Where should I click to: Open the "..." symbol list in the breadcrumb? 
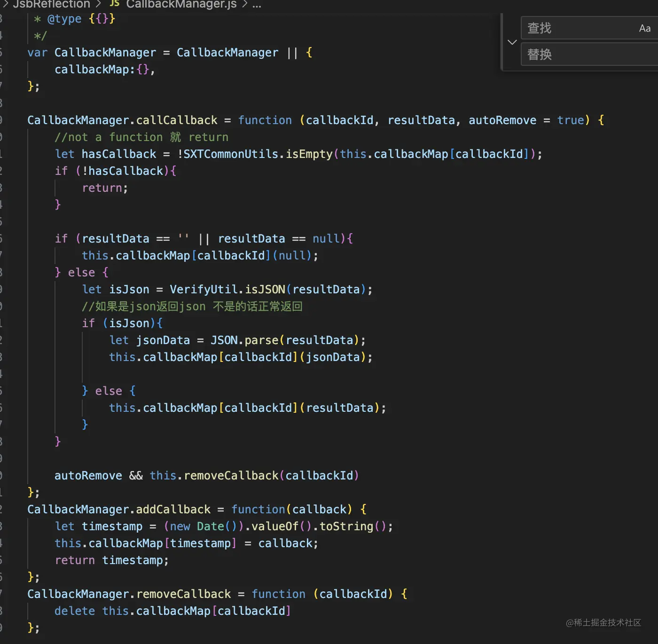[256, 5]
